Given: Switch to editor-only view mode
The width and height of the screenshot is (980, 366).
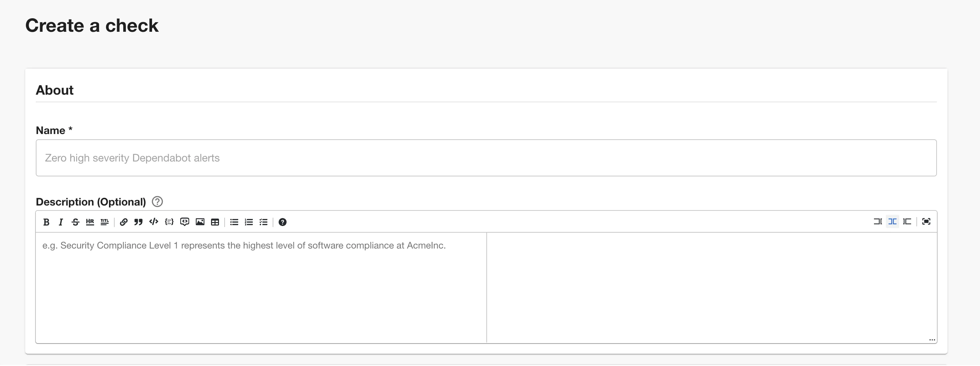Looking at the screenshot, I should click(x=878, y=222).
